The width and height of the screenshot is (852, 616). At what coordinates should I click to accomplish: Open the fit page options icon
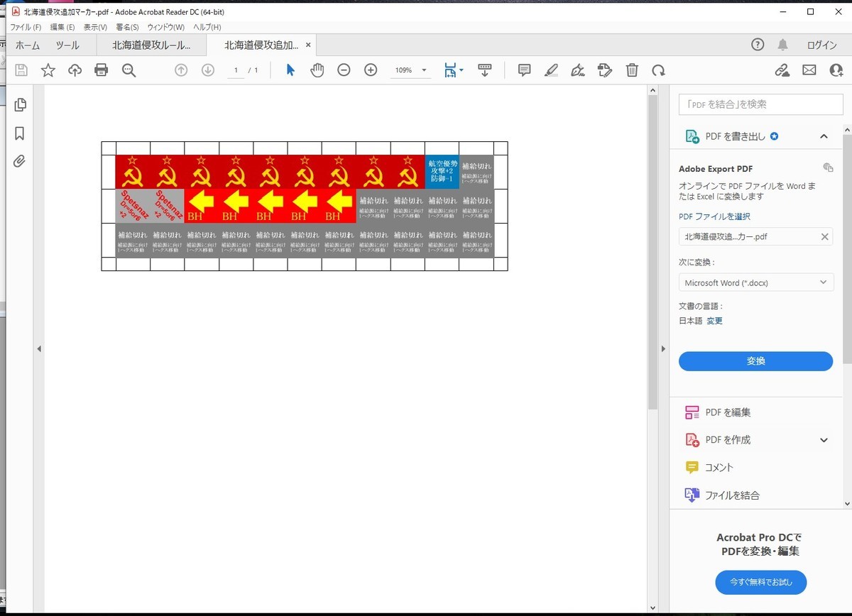click(x=453, y=70)
